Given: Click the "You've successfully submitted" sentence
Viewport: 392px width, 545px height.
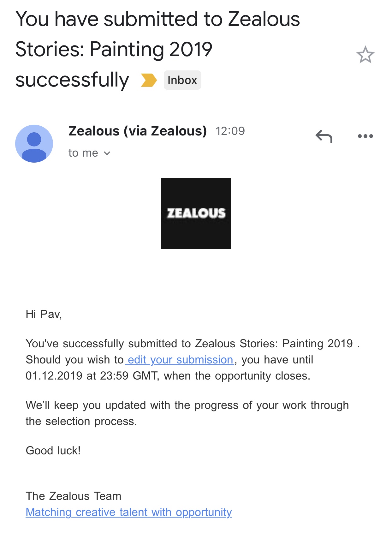Looking at the screenshot, I should click(x=189, y=344).
